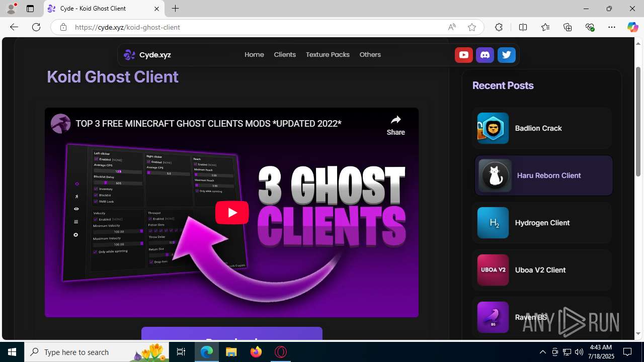Add this page to favorites
This screenshot has height=362, width=644.
[471, 27]
